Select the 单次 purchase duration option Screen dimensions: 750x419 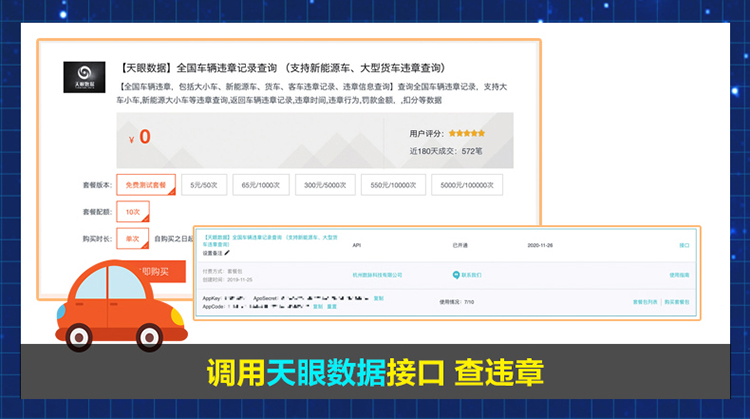tap(132, 238)
